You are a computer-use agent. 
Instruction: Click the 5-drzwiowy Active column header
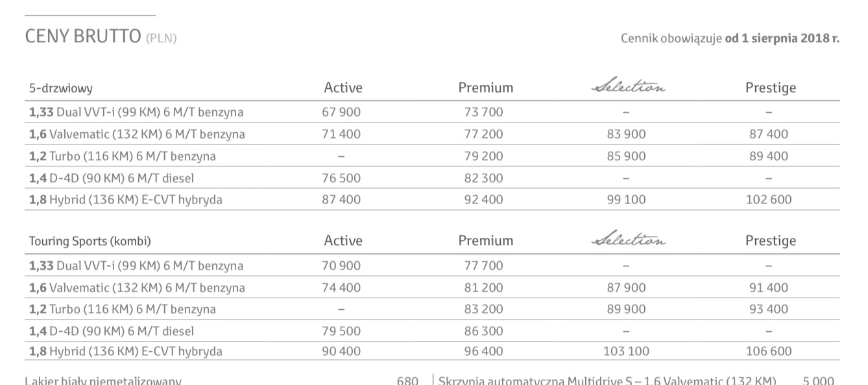click(x=343, y=87)
